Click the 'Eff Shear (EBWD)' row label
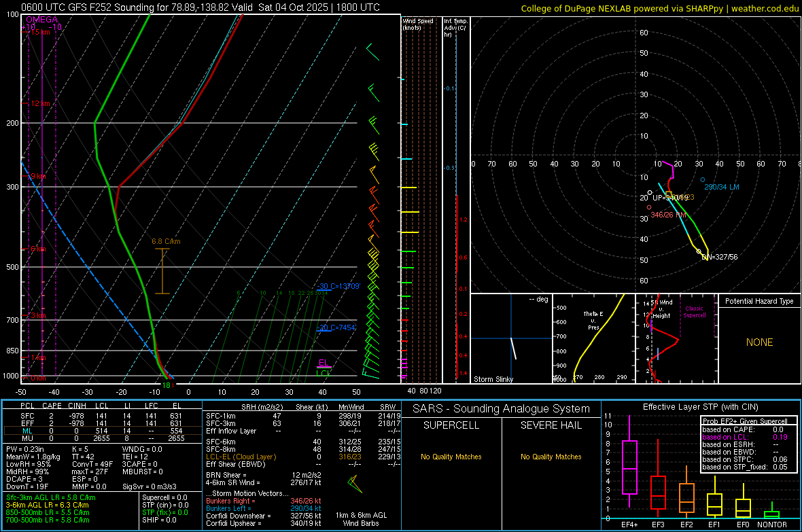 235,464
